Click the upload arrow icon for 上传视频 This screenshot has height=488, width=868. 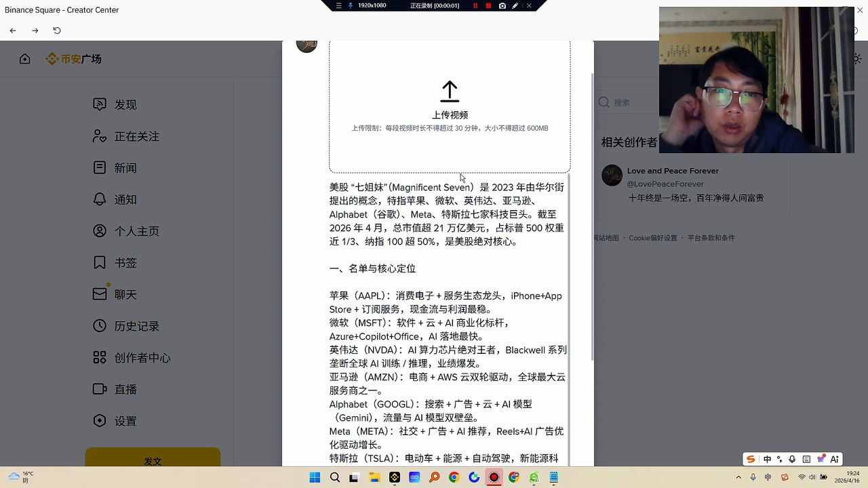click(450, 91)
